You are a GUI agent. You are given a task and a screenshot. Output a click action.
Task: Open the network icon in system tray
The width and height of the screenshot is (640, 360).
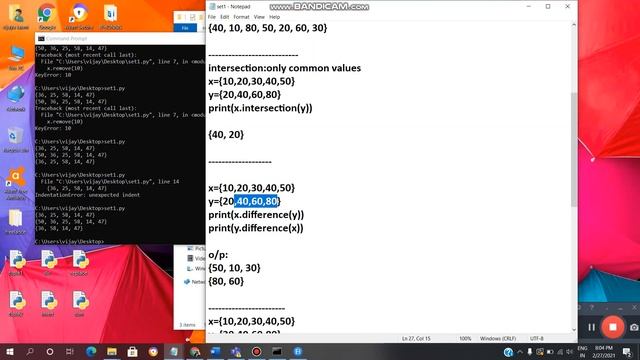pyautogui.click(x=560, y=351)
